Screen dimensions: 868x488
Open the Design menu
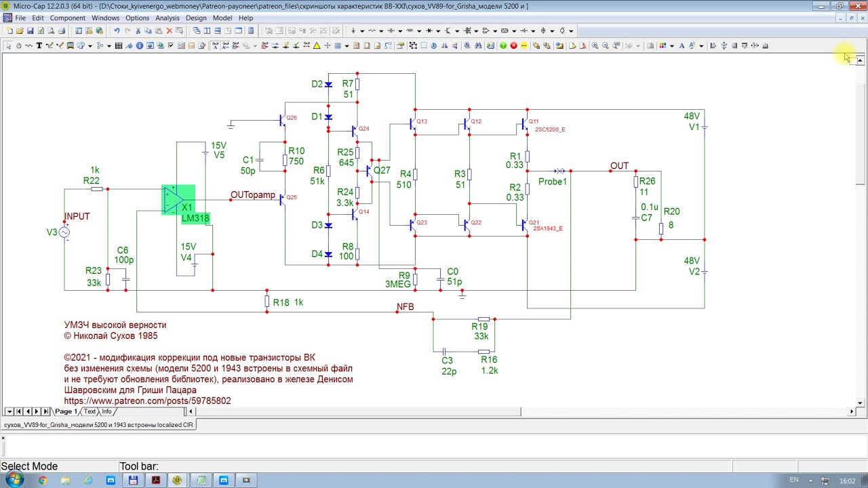(196, 18)
